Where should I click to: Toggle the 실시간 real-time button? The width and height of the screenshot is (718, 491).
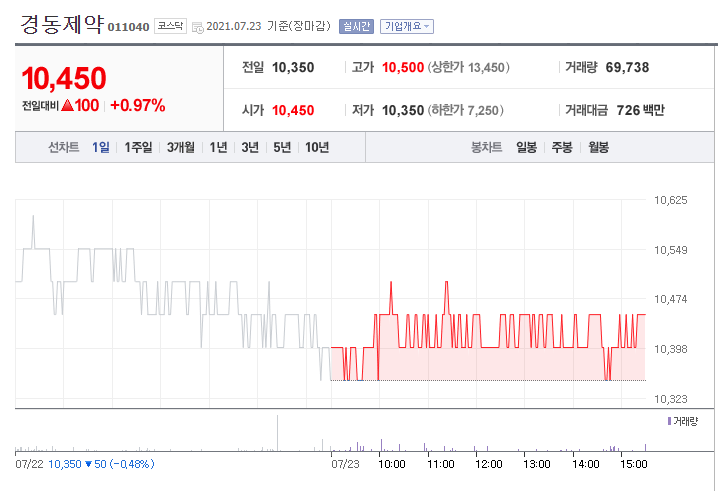coord(356,27)
